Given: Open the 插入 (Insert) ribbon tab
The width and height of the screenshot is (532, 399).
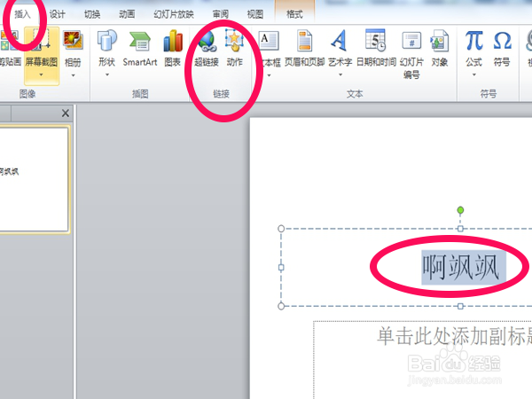Looking at the screenshot, I should (22, 14).
